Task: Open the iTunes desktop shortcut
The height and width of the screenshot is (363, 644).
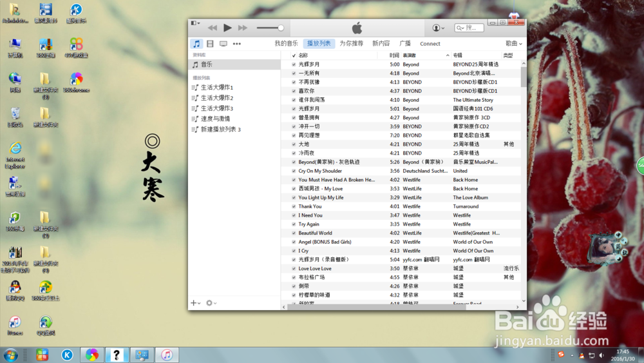Action: click(x=15, y=325)
